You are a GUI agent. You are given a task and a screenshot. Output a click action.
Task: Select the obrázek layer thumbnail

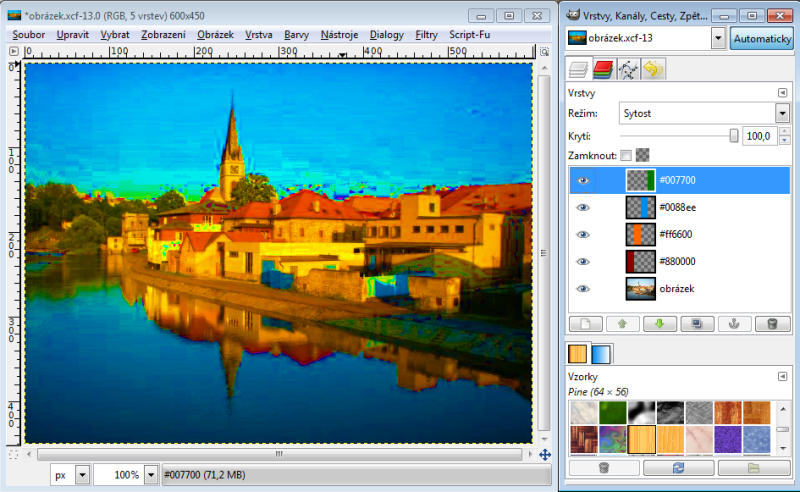coord(640,288)
